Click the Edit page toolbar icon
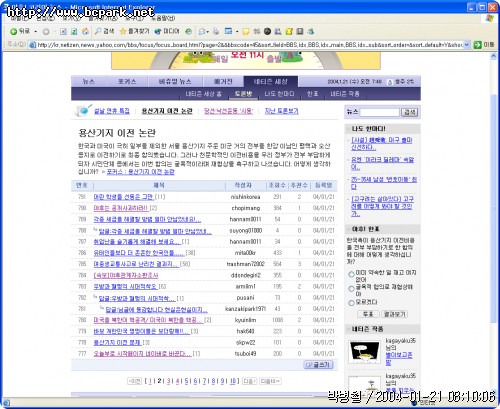 (228, 32)
